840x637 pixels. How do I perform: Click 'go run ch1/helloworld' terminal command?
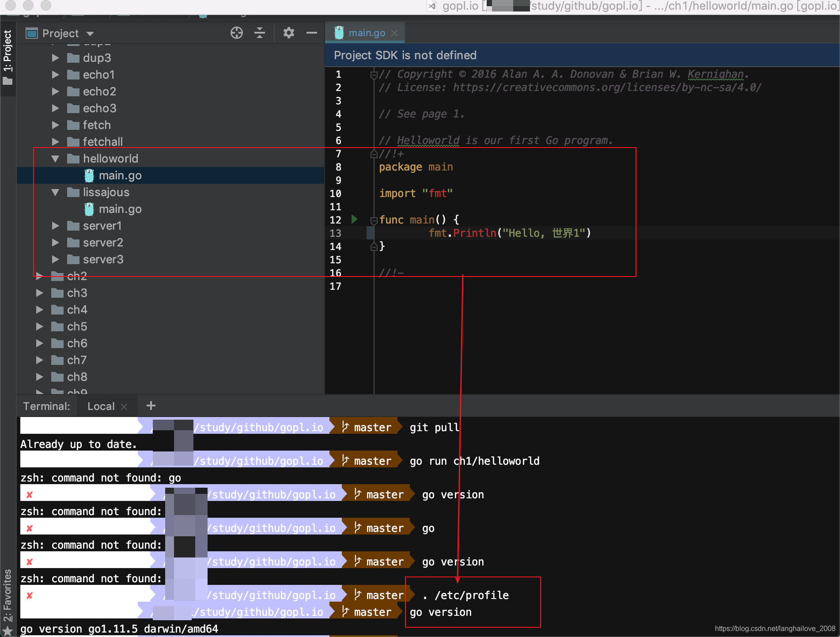(x=474, y=461)
